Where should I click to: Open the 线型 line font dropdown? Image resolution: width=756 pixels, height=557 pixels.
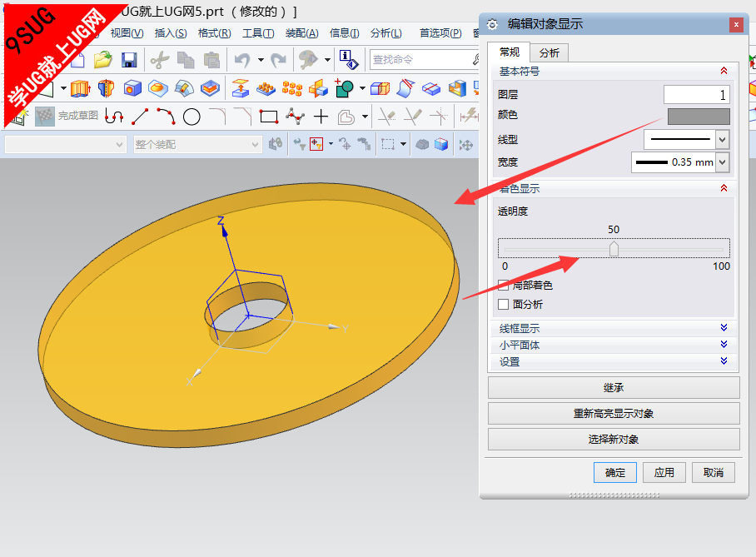[x=722, y=139]
